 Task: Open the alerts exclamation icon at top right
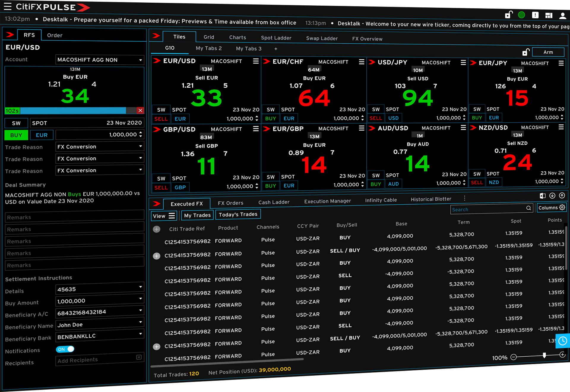tap(535, 15)
